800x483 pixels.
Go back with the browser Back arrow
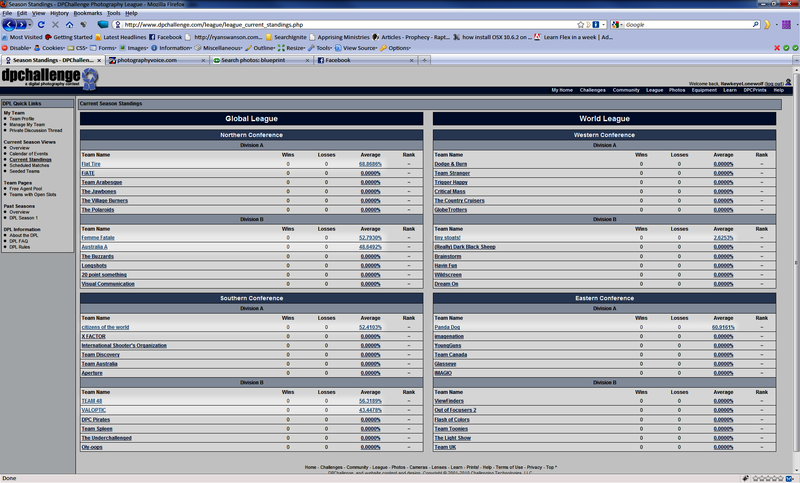click(9, 24)
